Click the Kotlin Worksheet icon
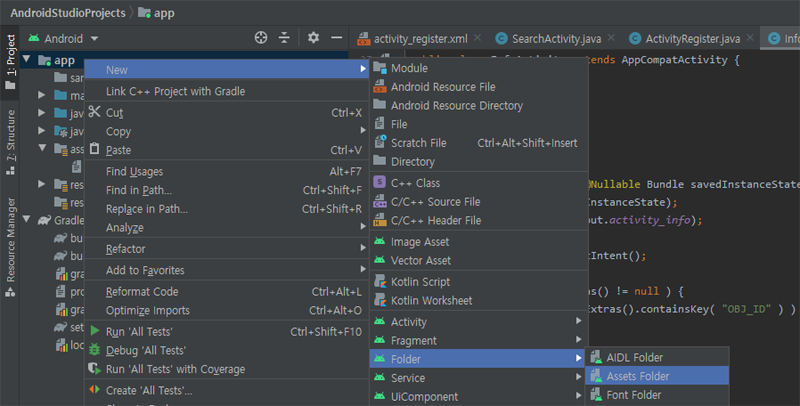 pos(380,300)
